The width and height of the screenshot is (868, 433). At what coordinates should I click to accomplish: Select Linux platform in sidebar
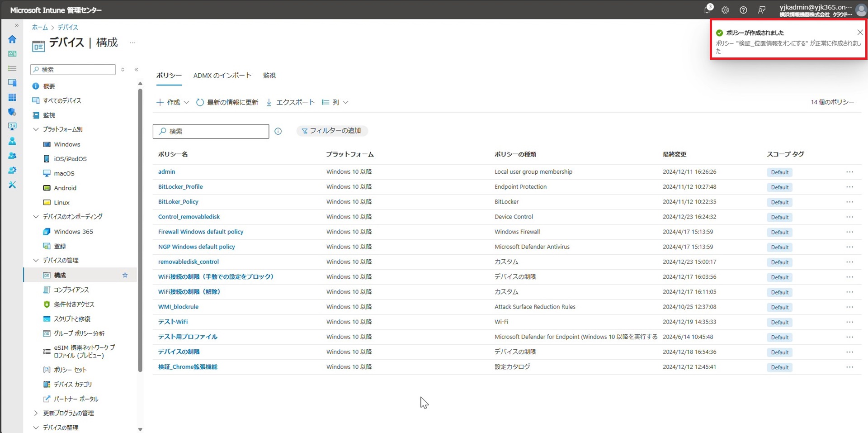click(61, 202)
